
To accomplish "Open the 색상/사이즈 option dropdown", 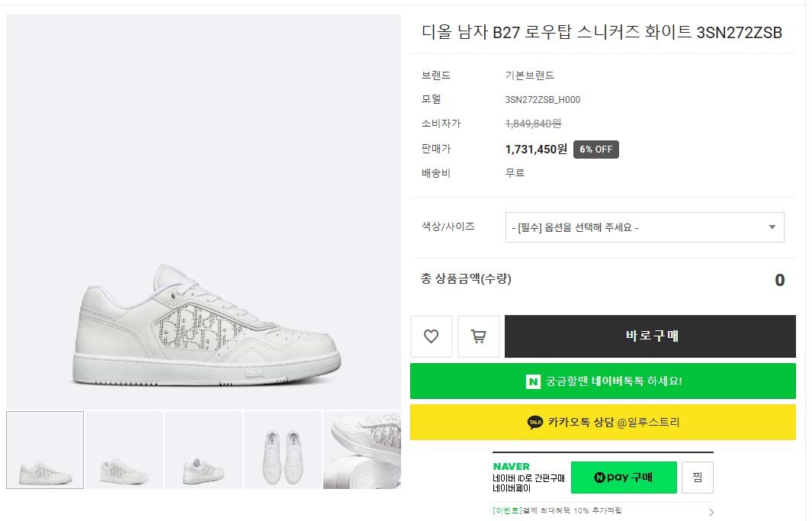I will (x=644, y=227).
